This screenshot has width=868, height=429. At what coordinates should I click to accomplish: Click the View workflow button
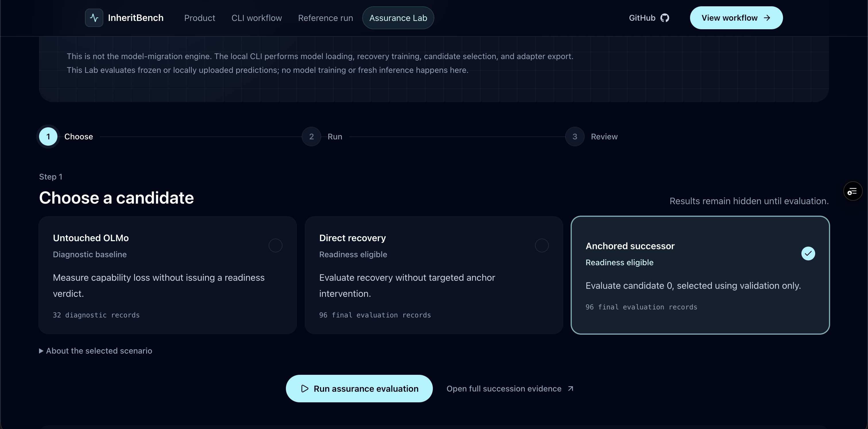[736, 18]
